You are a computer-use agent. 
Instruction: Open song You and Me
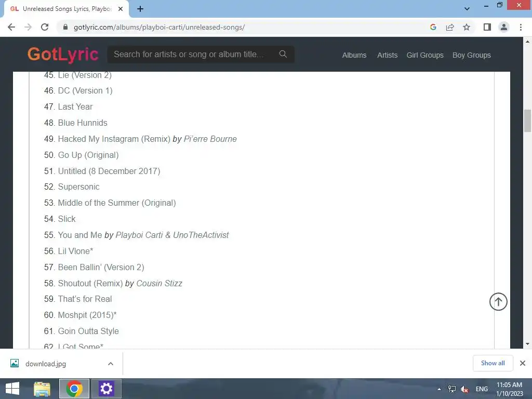pos(79,235)
